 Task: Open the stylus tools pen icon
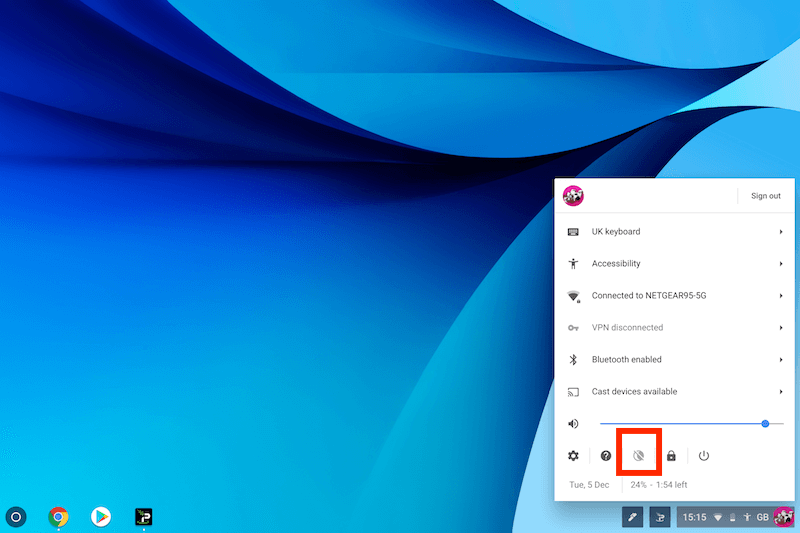632,517
